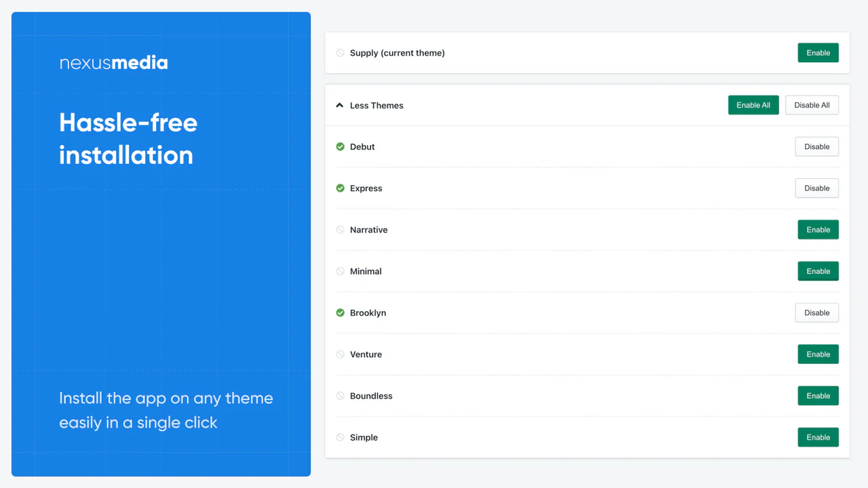
Task: Click the disabled status icon beside Minimal
Action: (x=340, y=271)
